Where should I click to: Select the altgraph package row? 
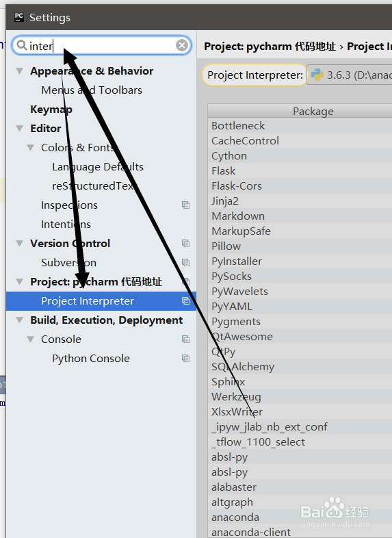300,502
